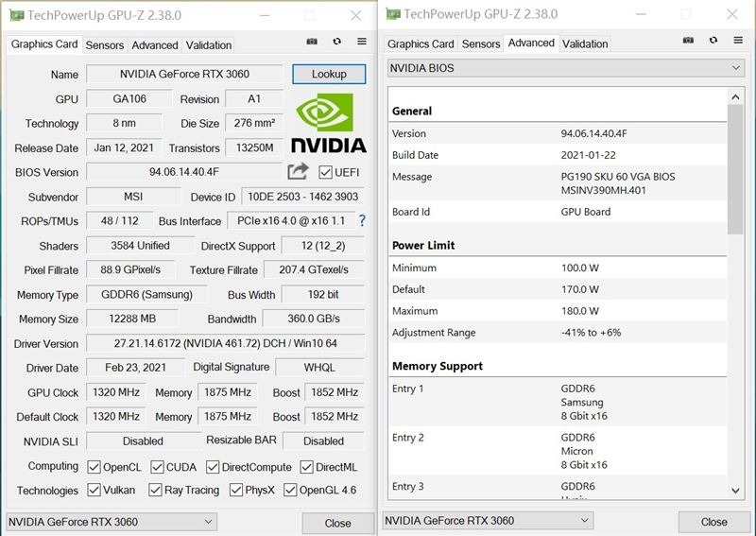This screenshot has height=536, width=756.
Task: Click the Name field NVIDIA GeForce RTX 3060
Action: click(184, 74)
